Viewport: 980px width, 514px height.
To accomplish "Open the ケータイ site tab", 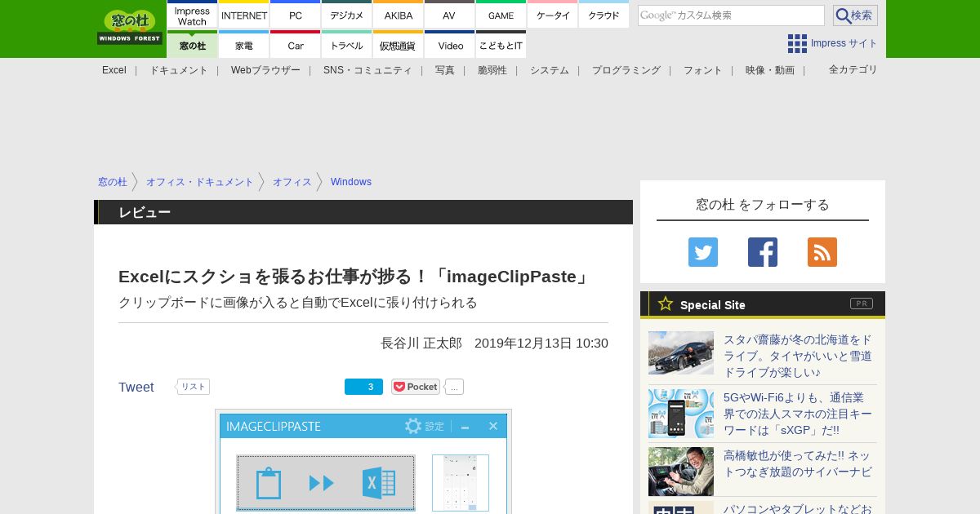I will pos(553,15).
